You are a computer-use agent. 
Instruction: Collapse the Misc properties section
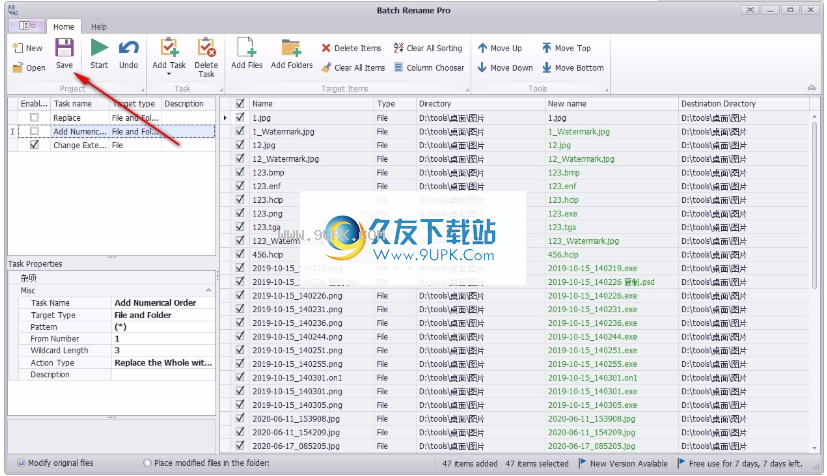pos(208,290)
